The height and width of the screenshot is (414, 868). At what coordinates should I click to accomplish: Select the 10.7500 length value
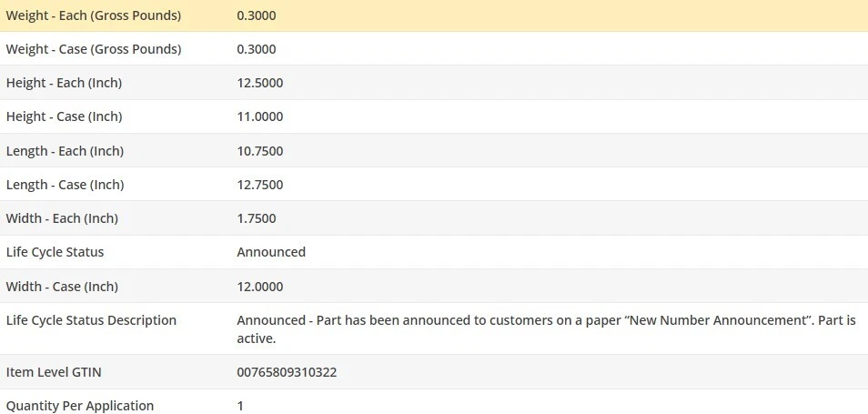pos(260,151)
